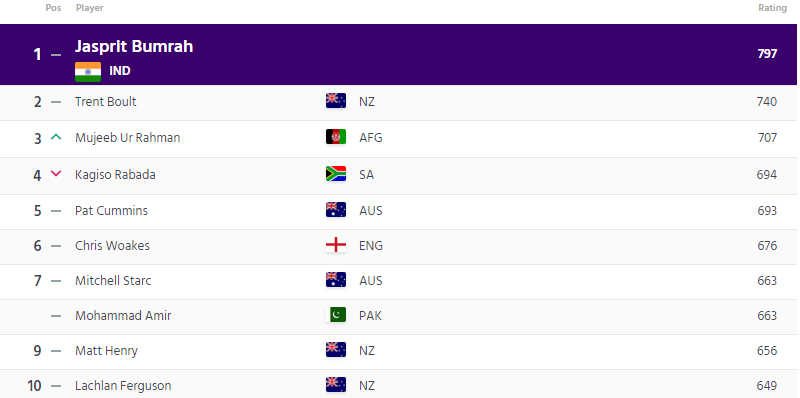
Task: Click the Rating column header
Action: tap(772, 8)
